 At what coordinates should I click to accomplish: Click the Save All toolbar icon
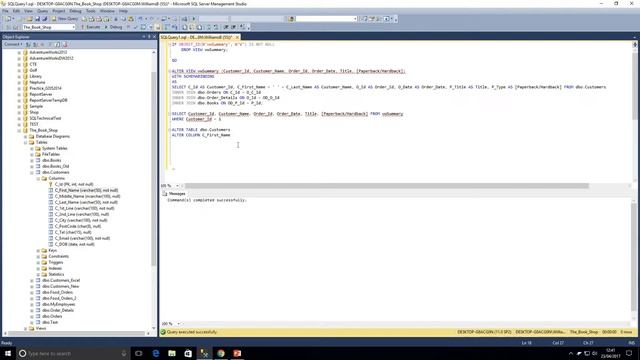coord(44,19)
